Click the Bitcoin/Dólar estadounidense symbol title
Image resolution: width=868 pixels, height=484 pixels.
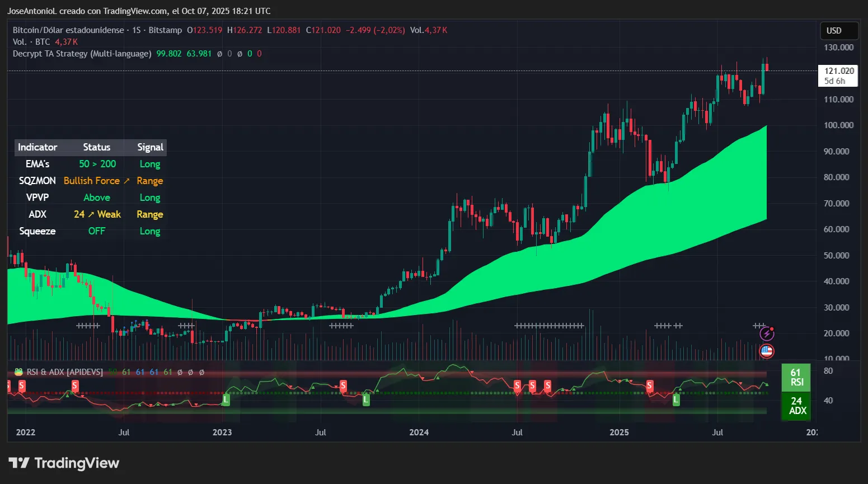68,30
